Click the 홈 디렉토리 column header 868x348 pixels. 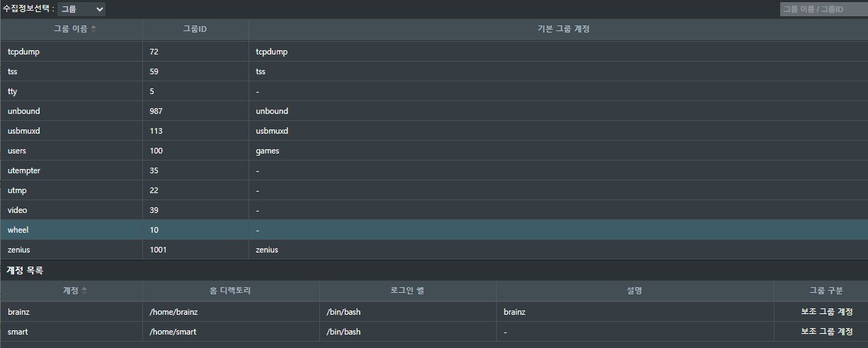point(231,291)
